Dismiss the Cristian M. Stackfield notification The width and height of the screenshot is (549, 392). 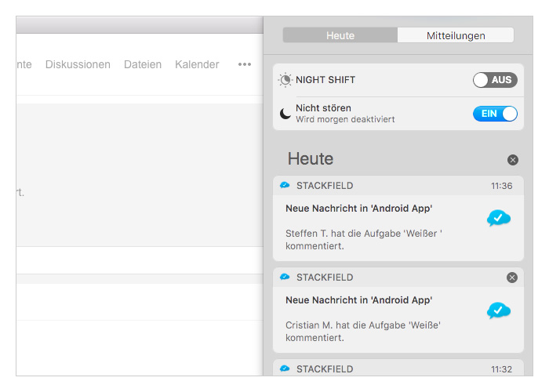(x=512, y=278)
